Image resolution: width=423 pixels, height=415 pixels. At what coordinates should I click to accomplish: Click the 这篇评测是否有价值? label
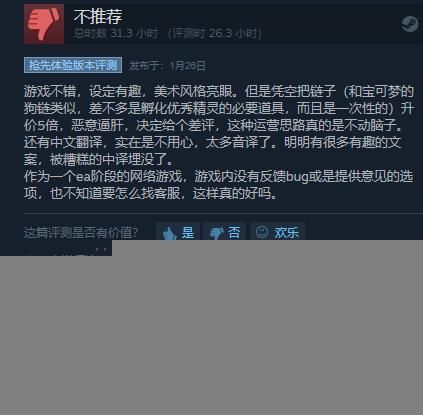(x=81, y=233)
